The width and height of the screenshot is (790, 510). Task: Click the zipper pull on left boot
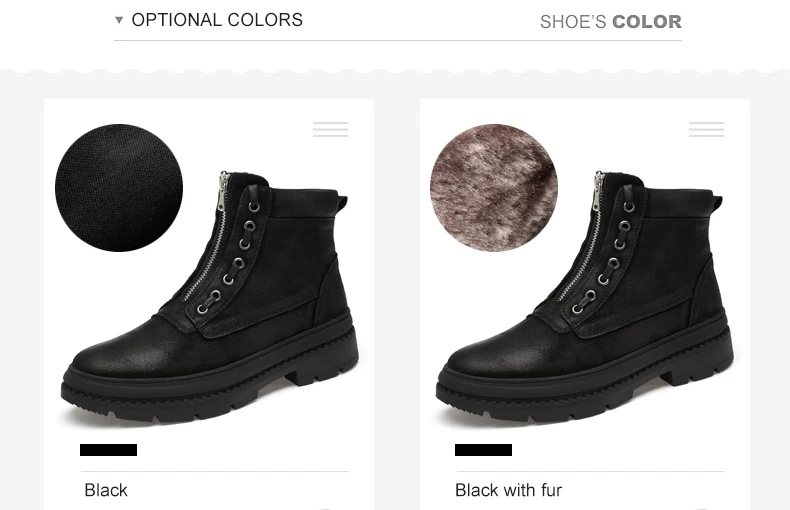point(222,192)
